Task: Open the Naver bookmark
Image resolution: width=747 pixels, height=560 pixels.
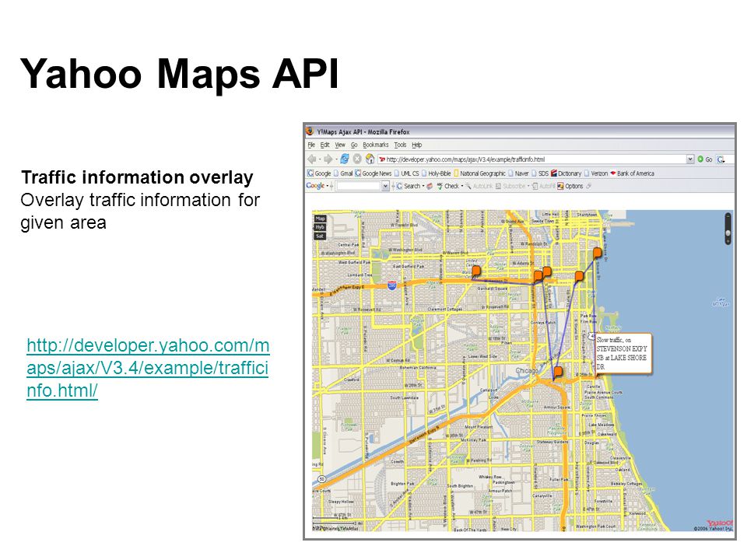Action: (x=518, y=173)
